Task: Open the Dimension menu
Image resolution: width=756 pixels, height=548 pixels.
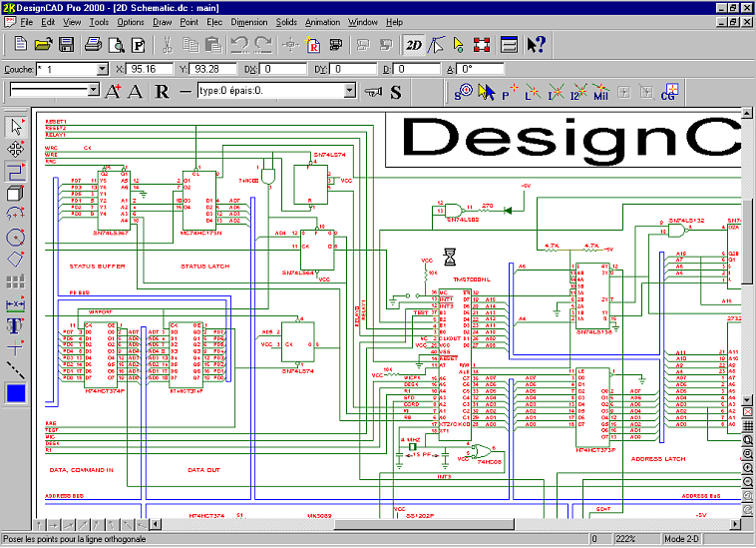Action: 248,21
